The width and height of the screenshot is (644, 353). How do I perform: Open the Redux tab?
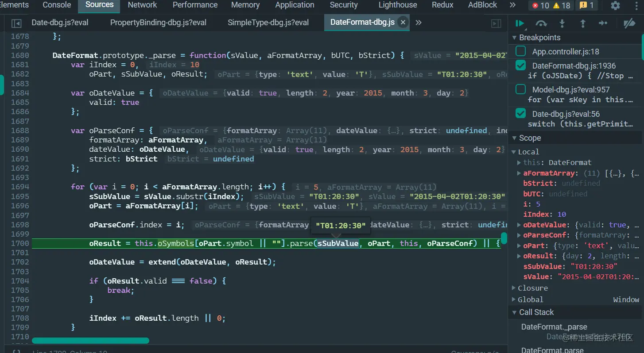[x=442, y=5]
